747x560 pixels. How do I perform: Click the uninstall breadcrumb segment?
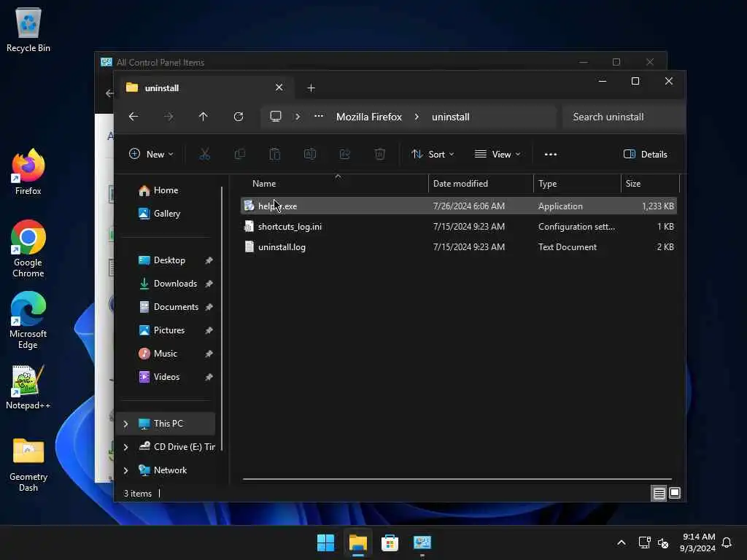click(x=451, y=117)
